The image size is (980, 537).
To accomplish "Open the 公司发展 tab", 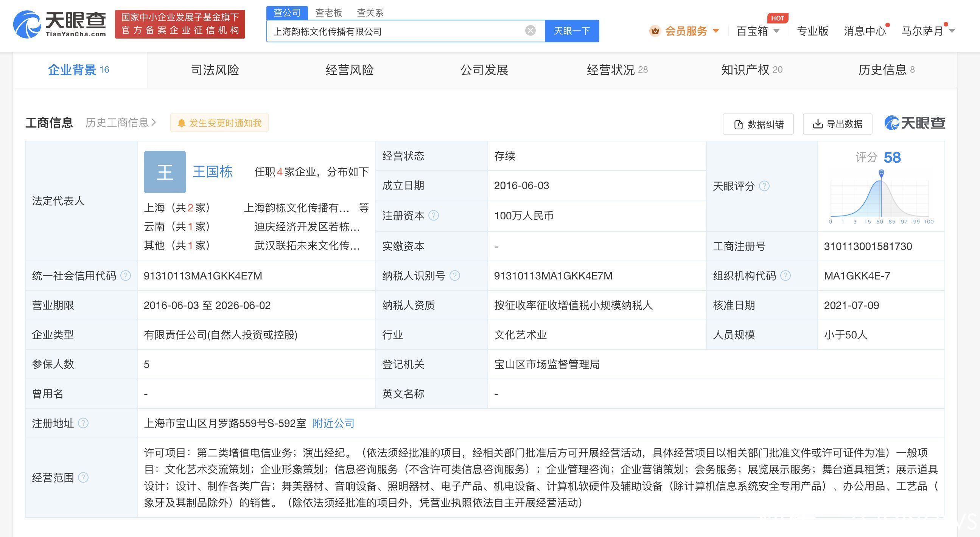I will click(x=484, y=70).
